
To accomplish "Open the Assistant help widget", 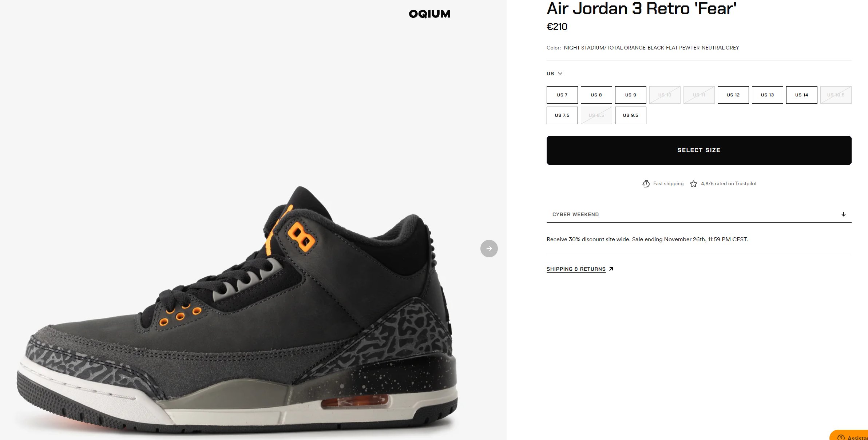I will [849, 435].
